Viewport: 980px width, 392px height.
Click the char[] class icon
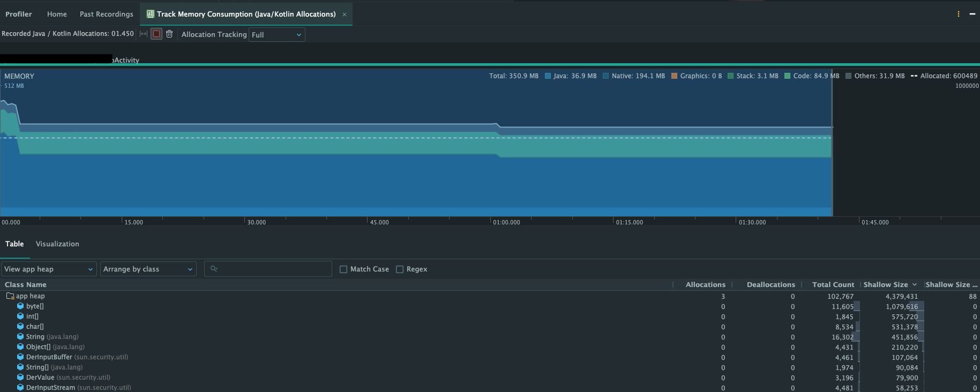tap(20, 326)
